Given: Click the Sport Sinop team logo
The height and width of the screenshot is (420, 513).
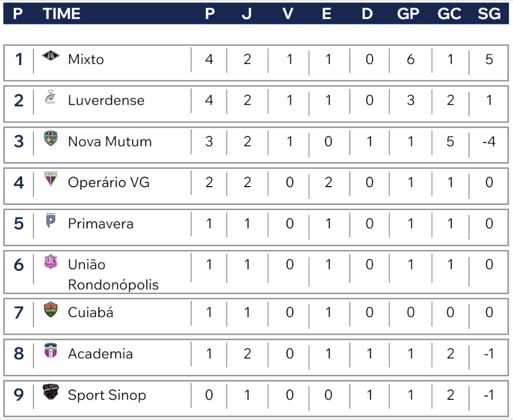Looking at the screenshot, I should pos(51,392).
